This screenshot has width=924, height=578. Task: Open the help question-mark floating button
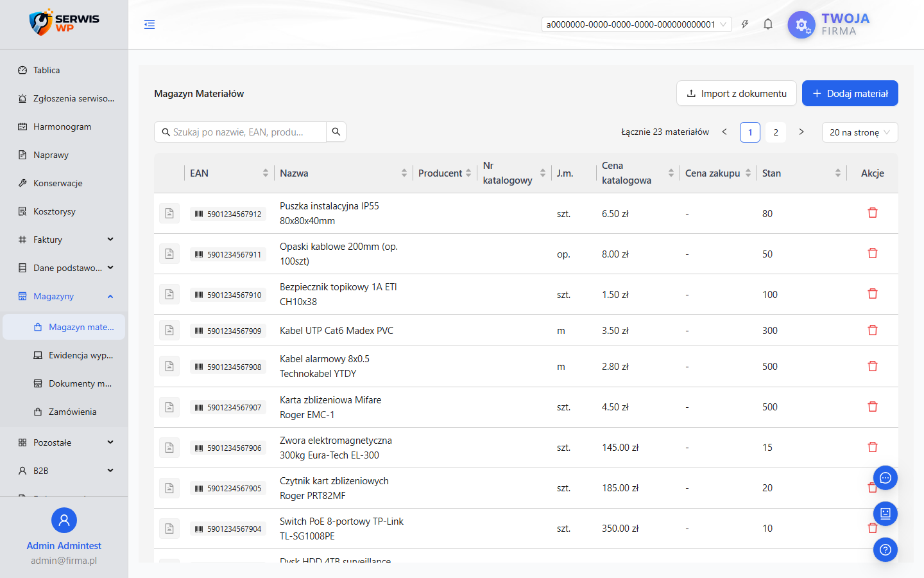point(886,550)
